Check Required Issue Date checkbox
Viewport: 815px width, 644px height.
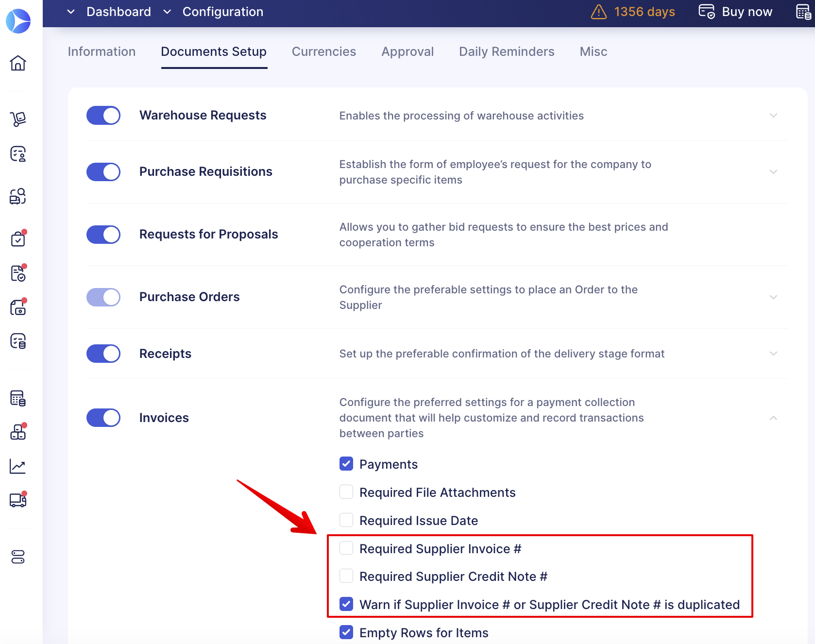(x=346, y=520)
